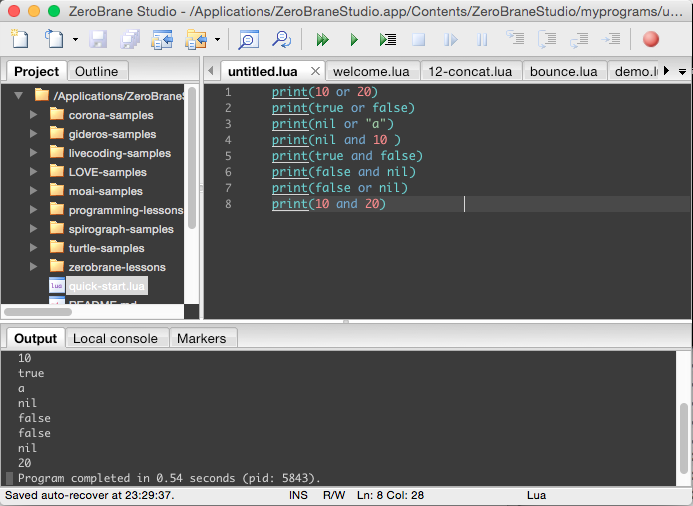Switch to the Output tab
The width and height of the screenshot is (693, 506).
click(x=35, y=339)
